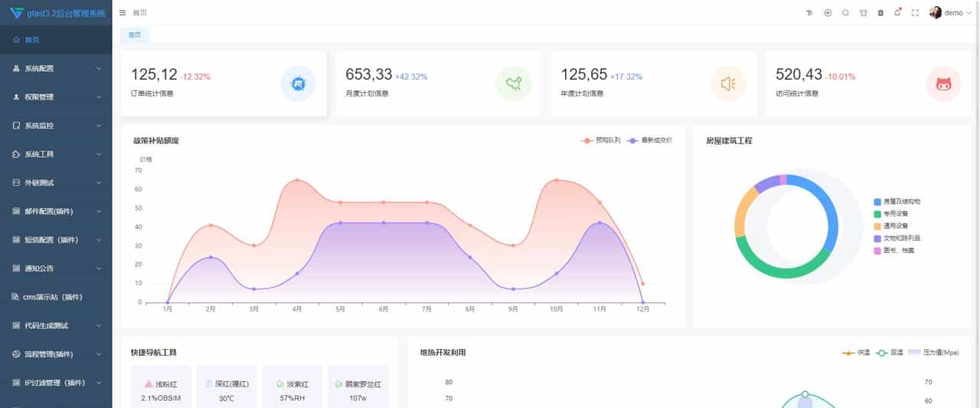The image size is (980, 408).
Task: Click the trash can icon in header
Action: pos(880,13)
